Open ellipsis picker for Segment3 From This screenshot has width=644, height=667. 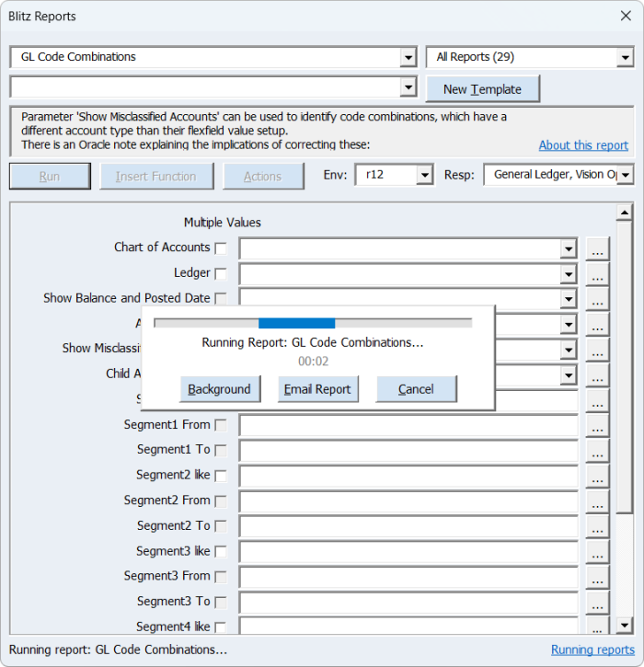pyautogui.click(x=597, y=578)
